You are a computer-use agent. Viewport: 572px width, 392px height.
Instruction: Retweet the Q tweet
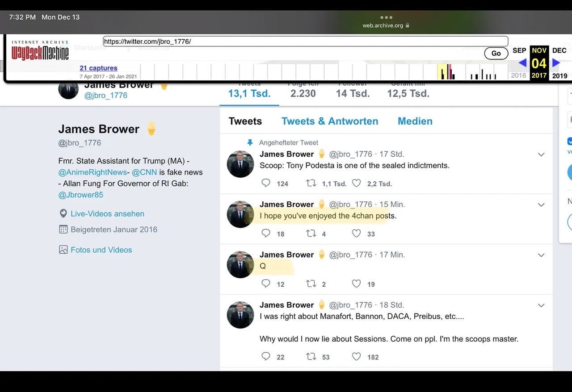click(311, 284)
